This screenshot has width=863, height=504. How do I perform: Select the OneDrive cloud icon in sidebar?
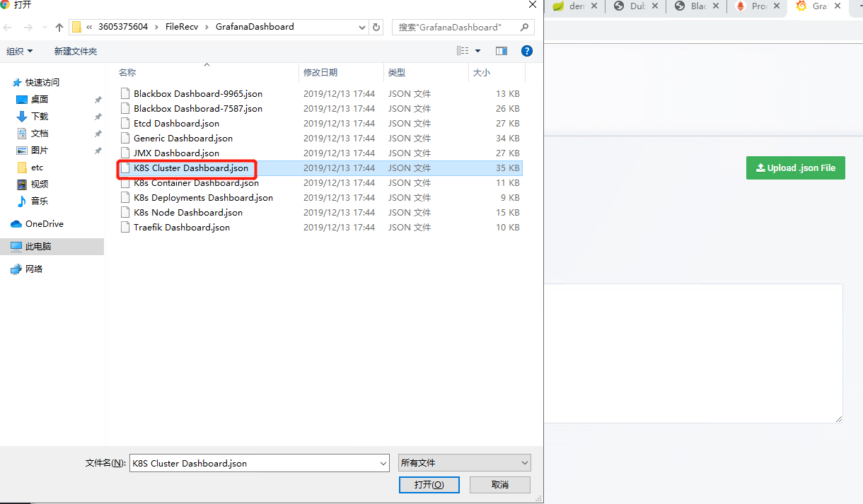coord(16,224)
